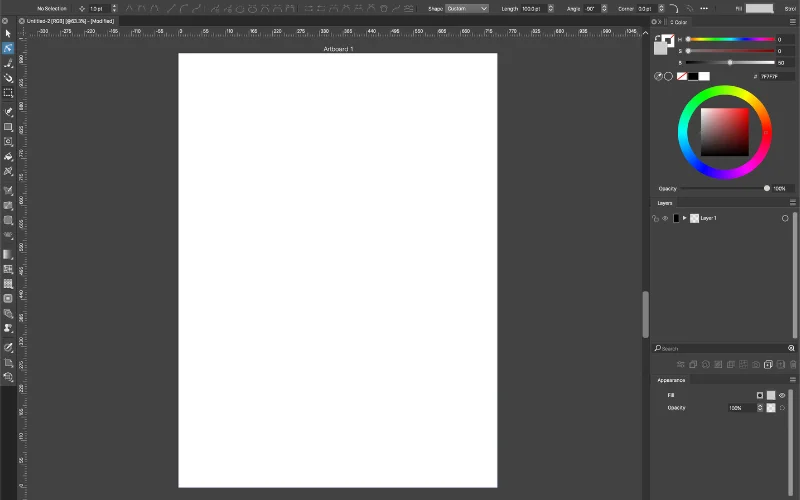800x500 pixels.
Task: Toggle Fill visibility eye in Appearance panel
Action: click(x=782, y=395)
